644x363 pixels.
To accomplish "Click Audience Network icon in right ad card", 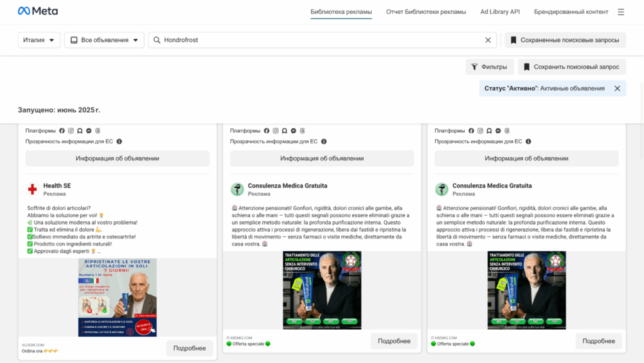I will [489, 131].
